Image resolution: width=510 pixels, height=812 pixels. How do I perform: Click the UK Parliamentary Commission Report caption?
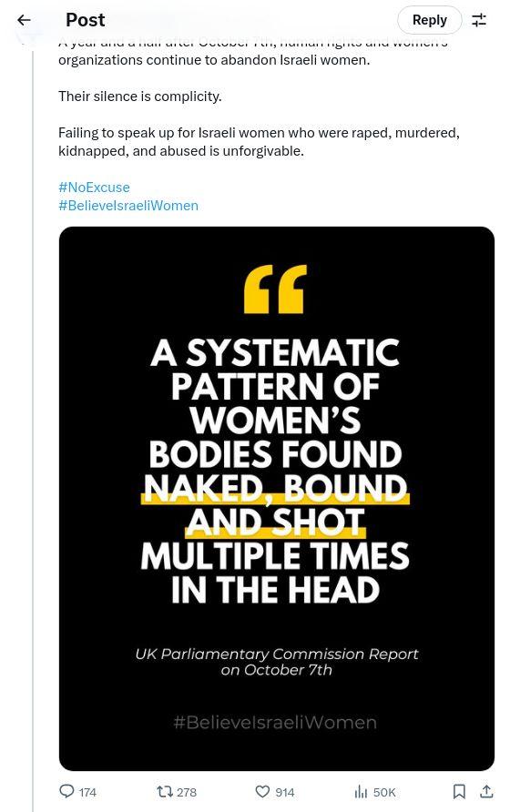[x=276, y=661]
